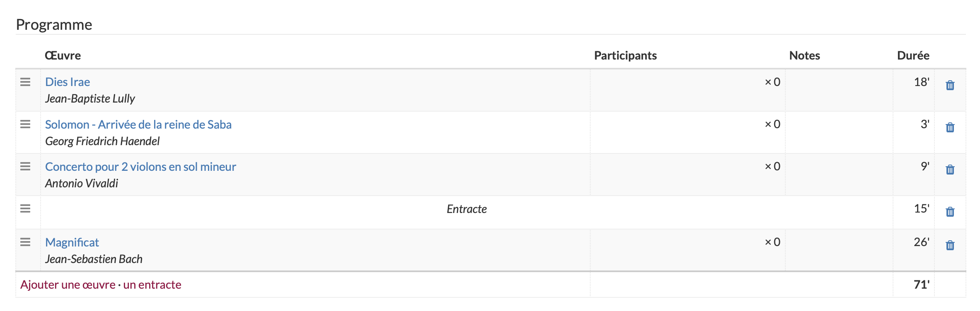Open Solomon - Arrivée de la reine de Saba
980x311 pixels.
tap(138, 124)
